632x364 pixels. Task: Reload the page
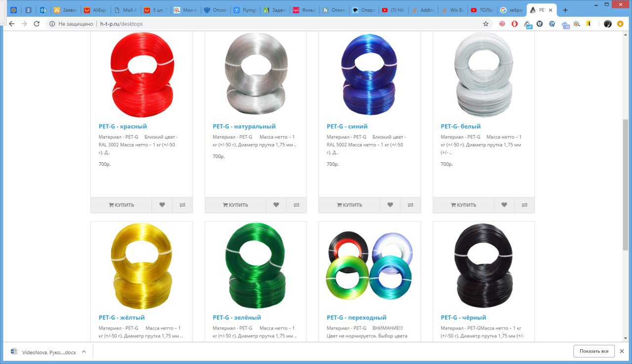click(x=37, y=24)
